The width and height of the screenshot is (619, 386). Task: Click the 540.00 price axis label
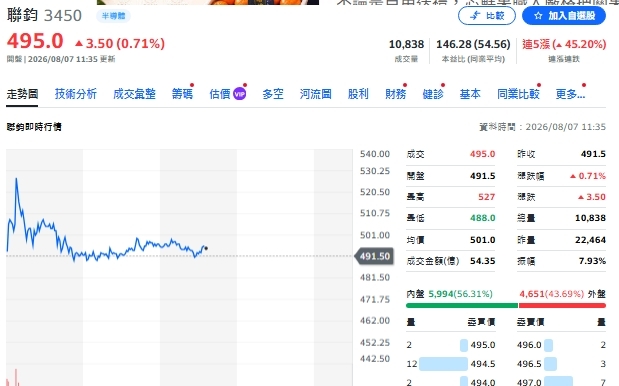point(375,154)
